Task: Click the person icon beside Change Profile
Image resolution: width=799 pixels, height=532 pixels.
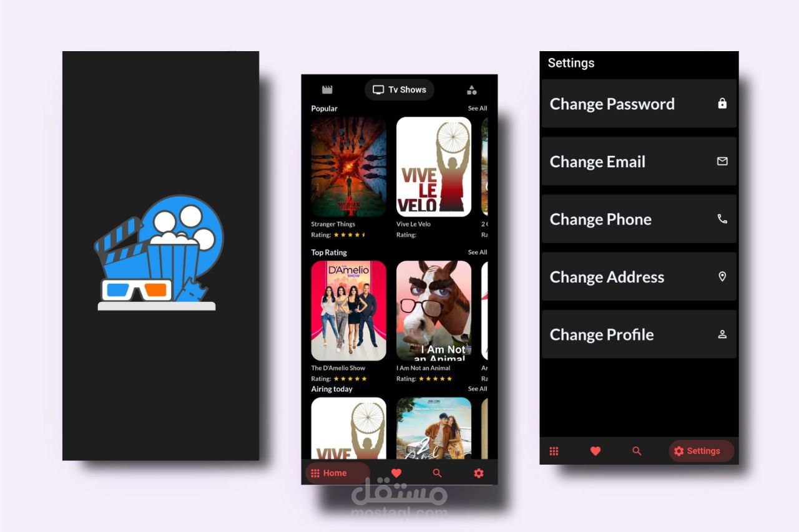Action: pyautogui.click(x=722, y=334)
